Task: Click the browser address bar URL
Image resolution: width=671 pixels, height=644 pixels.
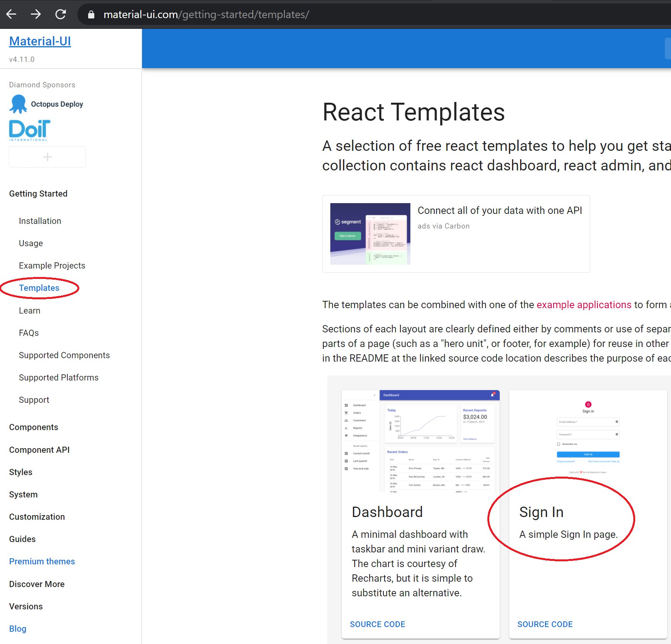Action: [x=206, y=15]
